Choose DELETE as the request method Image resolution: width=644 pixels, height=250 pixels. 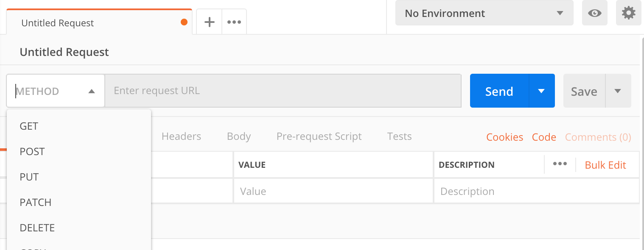[x=37, y=228]
